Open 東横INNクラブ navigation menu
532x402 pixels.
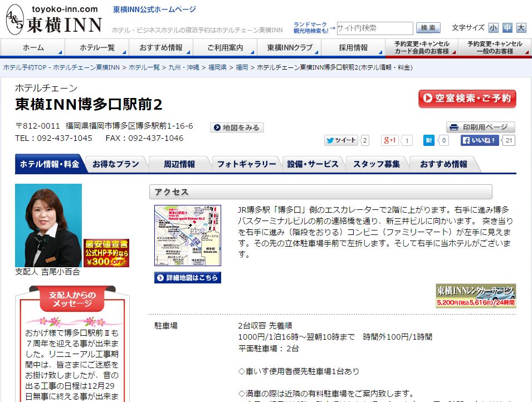(290, 48)
